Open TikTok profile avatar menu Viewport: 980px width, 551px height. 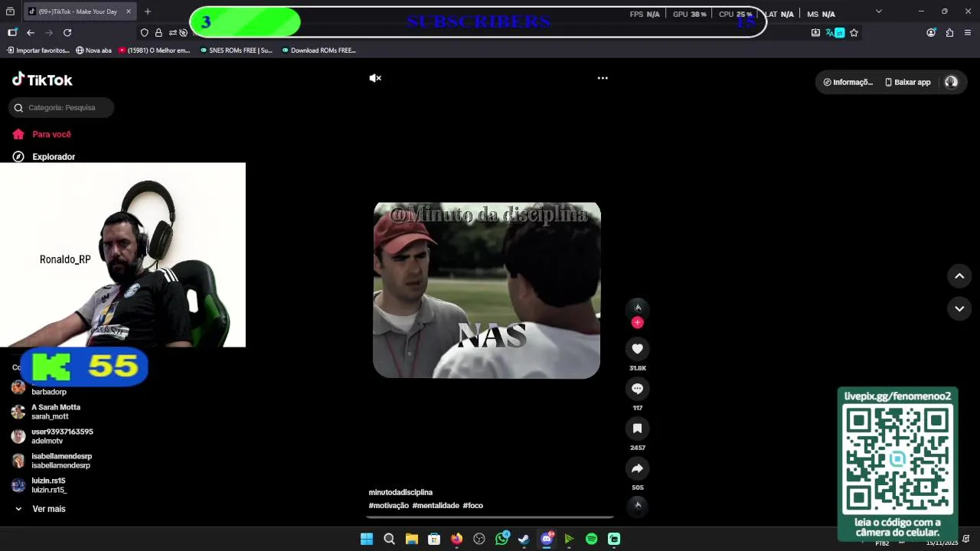[x=951, y=82]
